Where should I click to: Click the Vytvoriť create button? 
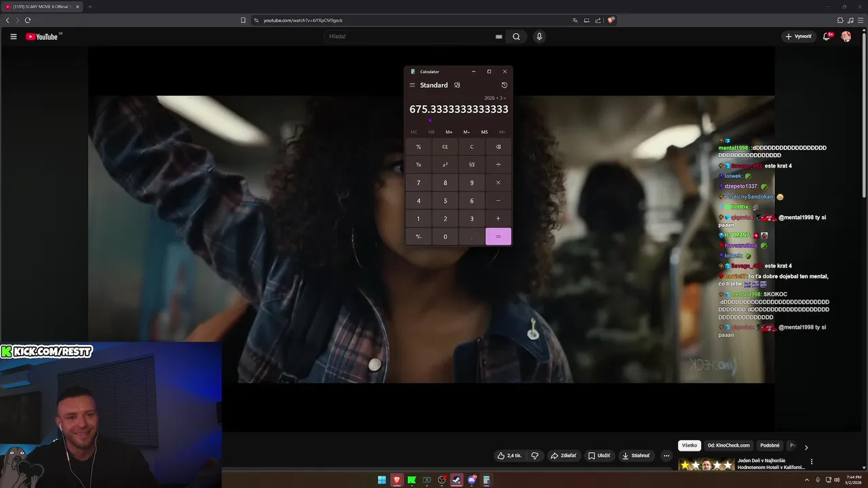coord(798,37)
